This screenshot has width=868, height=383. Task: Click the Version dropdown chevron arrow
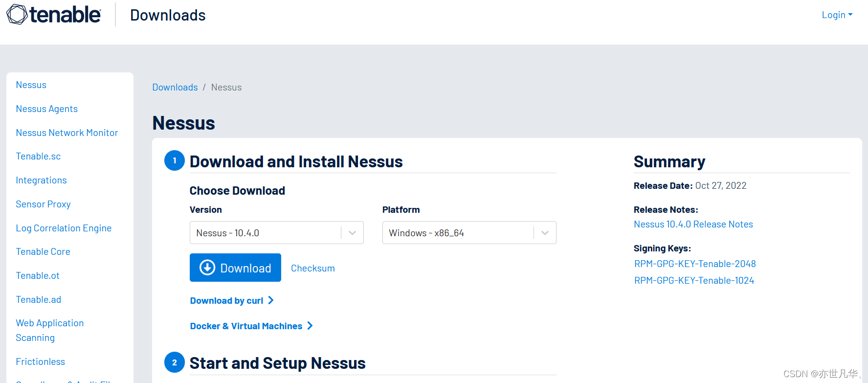(352, 233)
